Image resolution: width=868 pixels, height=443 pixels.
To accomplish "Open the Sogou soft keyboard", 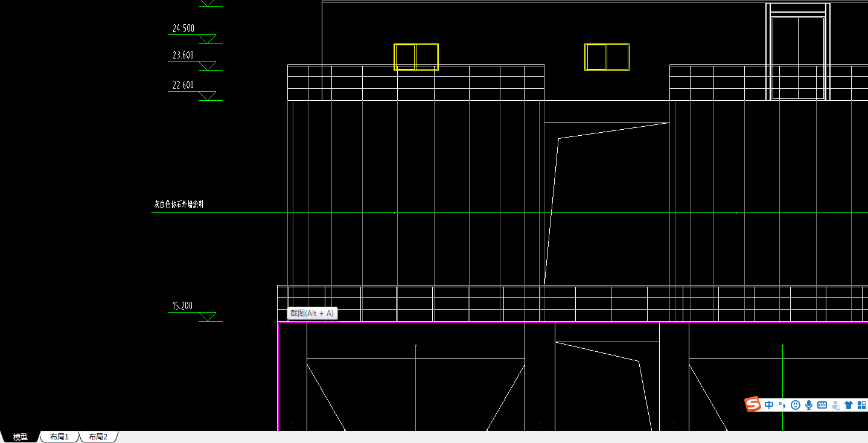I will (x=822, y=405).
